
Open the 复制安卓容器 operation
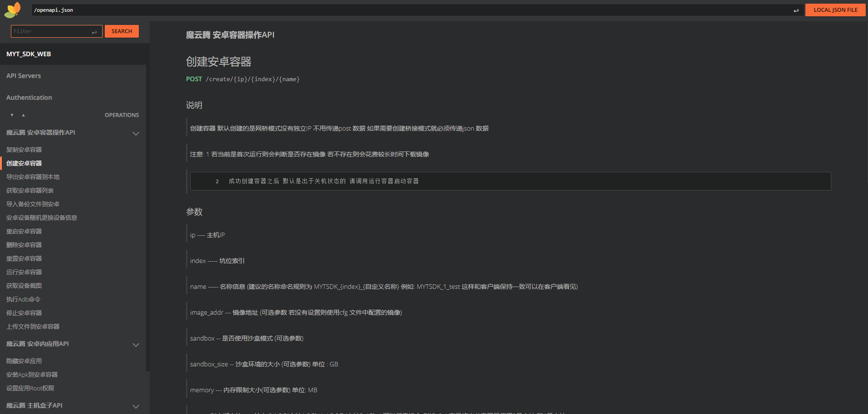24,149
